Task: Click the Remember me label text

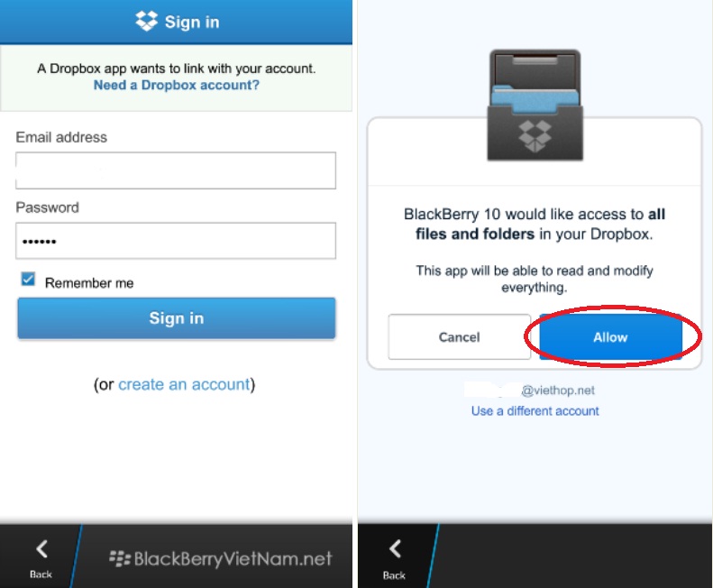Action: pyautogui.click(x=89, y=283)
